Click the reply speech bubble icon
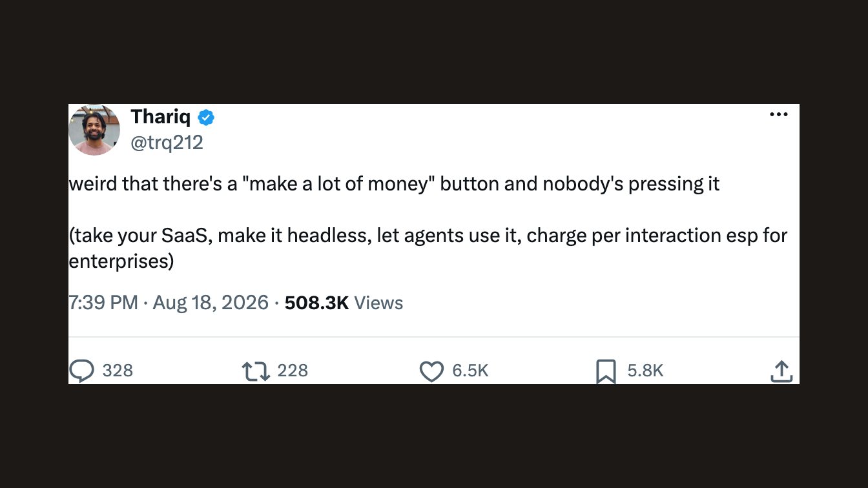 tap(82, 371)
